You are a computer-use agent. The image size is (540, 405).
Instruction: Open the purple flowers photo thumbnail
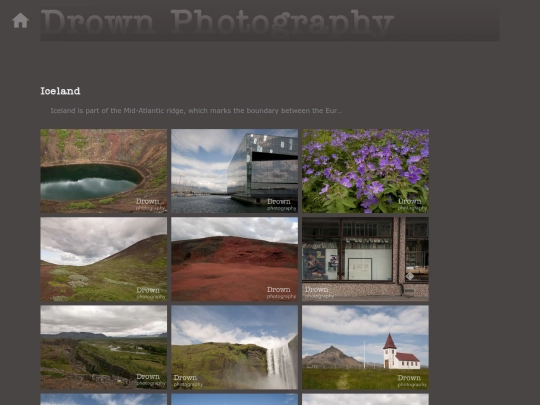coord(365,171)
